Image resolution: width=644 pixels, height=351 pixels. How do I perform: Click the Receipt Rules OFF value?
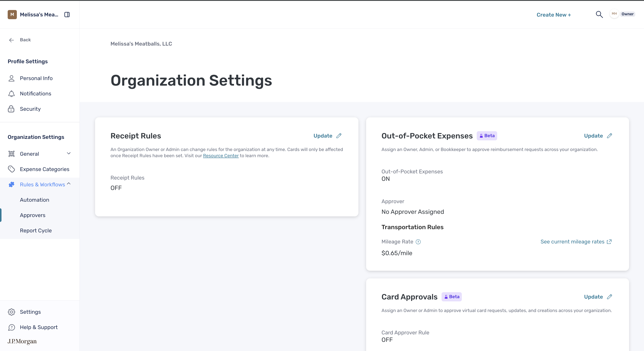[116, 188]
